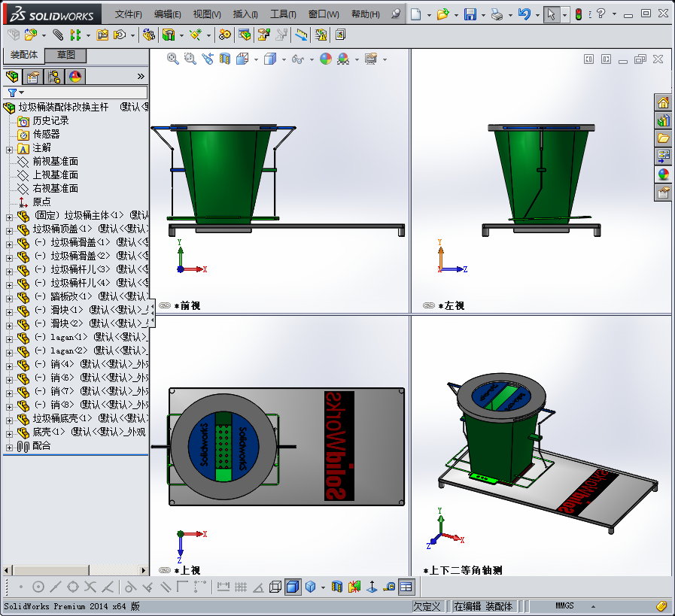Click the Zoom to Fit magnifier icon
Screen dimensions: 675x616
tap(172, 59)
